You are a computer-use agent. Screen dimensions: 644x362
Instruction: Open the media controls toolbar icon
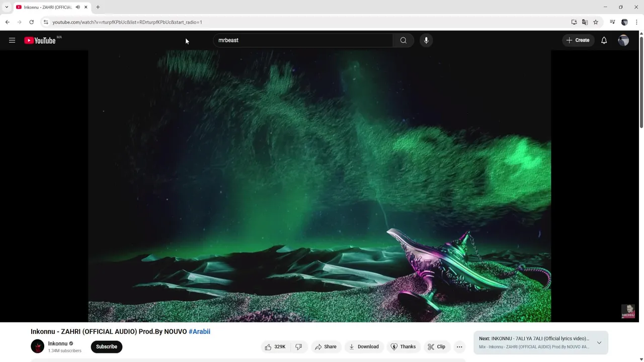click(612, 22)
